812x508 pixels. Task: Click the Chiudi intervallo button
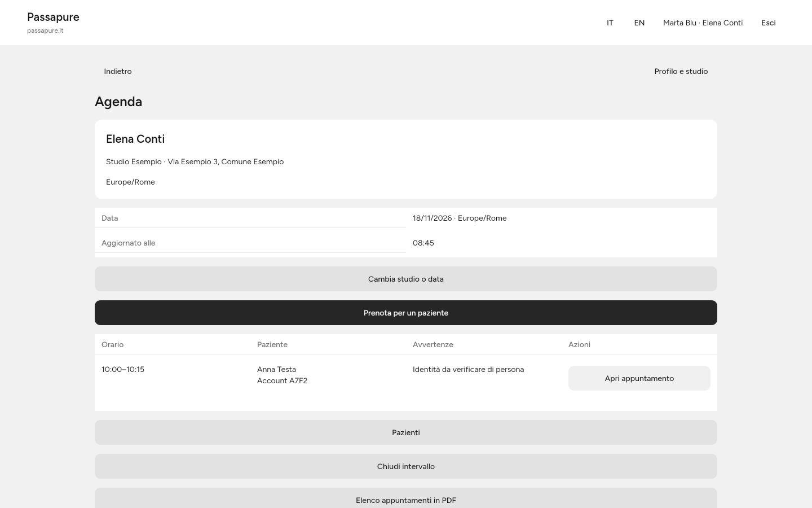(406, 466)
